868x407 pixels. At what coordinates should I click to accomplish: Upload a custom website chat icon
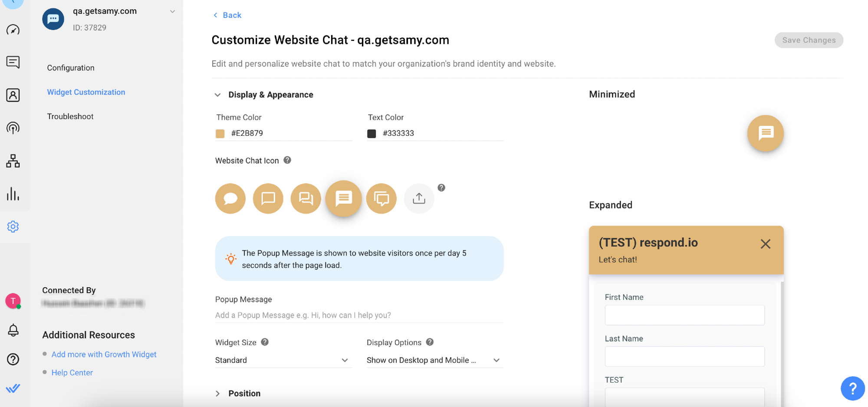point(419,199)
